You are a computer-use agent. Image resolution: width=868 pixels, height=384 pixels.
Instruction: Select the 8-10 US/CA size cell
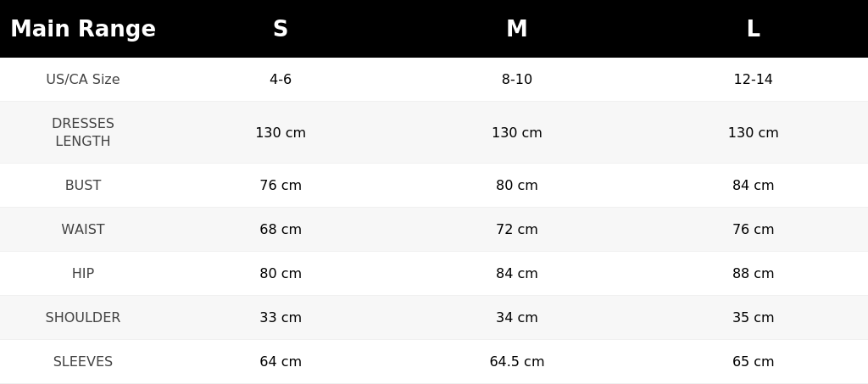point(517,79)
